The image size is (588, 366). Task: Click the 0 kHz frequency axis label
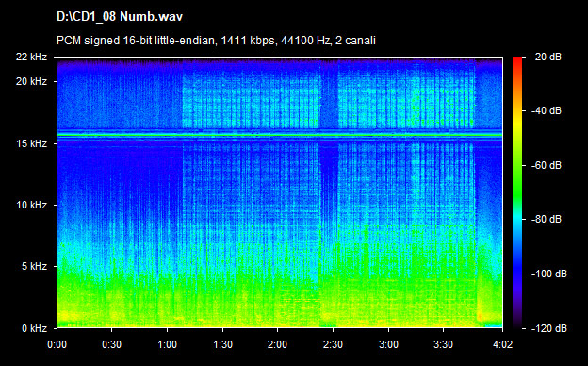[34, 328]
